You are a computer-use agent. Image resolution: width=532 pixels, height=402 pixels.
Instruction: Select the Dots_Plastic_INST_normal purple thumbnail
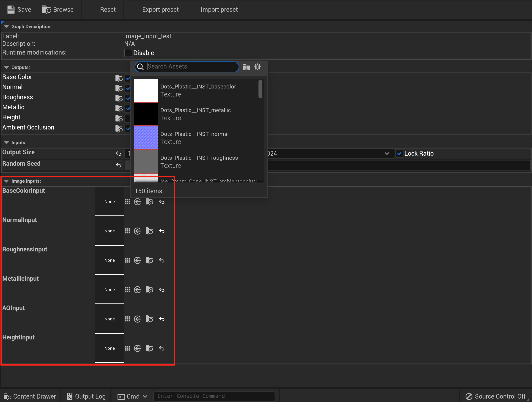[x=145, y=137]
